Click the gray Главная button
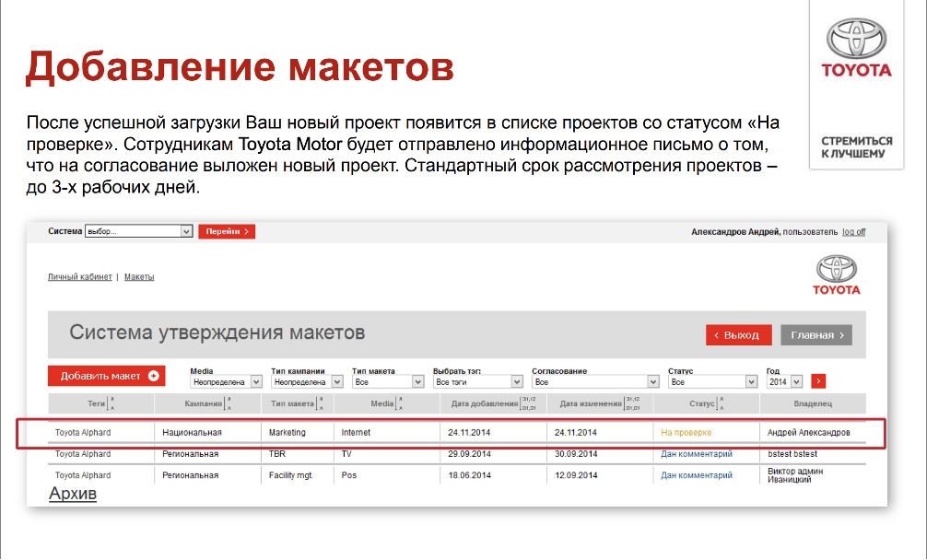The height and width of the screenshot is (560, 927). (x=816, y=335)
